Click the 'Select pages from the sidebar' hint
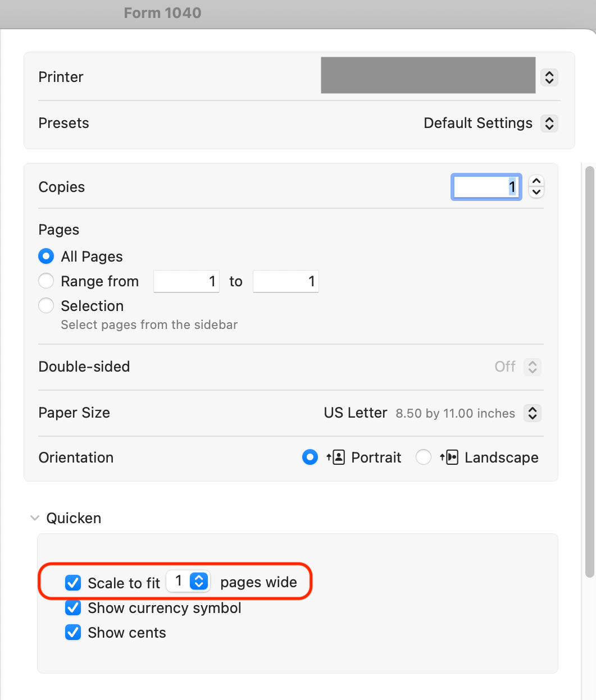This screenshot has width=596, height=700. pyautogui.click(x=149, y=324)
